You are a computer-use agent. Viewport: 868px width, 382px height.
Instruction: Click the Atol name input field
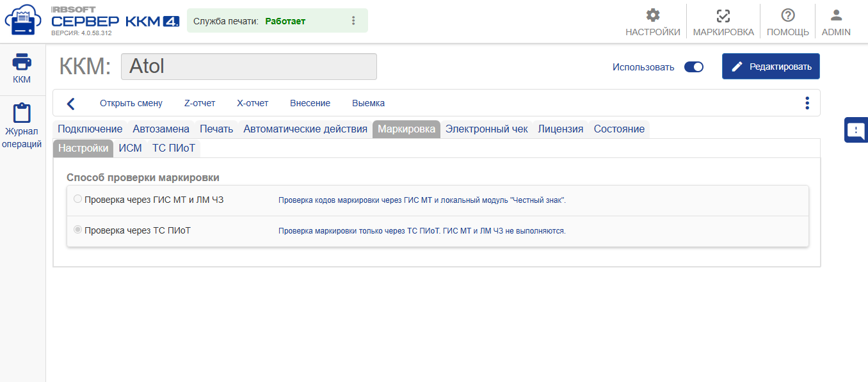tap(248, 66)
